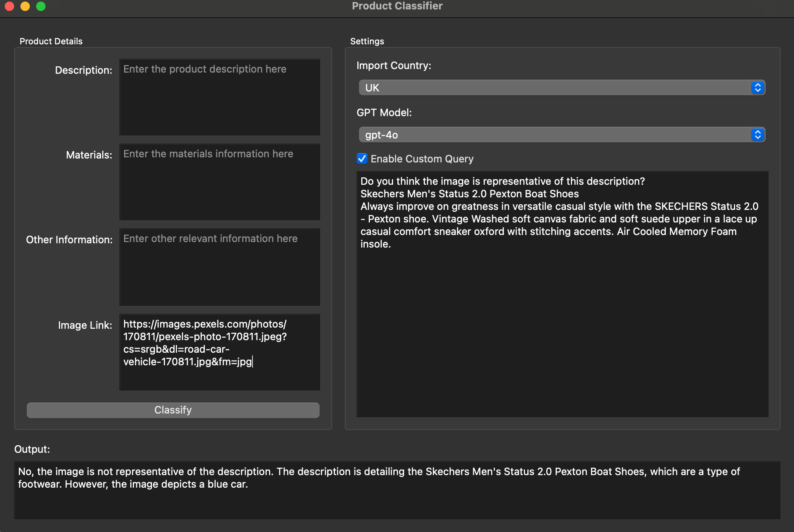Click the Output result text area

click(x=397, y=490)
